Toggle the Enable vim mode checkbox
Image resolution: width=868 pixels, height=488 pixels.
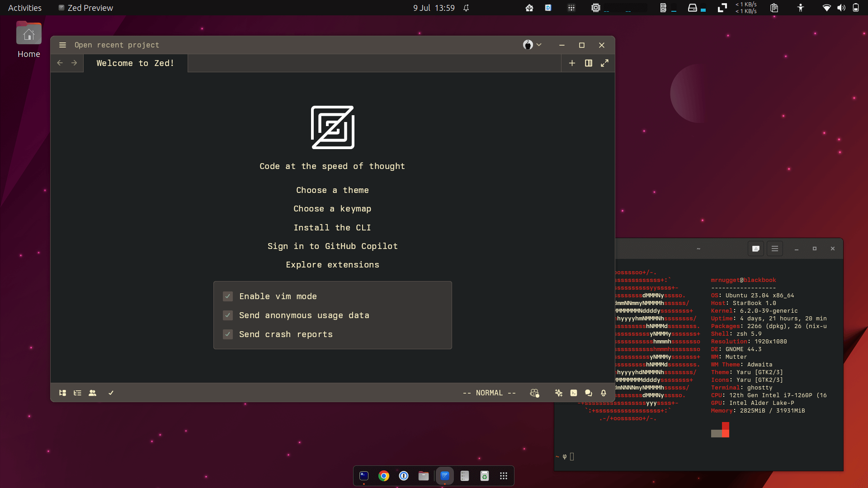point(228,296)
